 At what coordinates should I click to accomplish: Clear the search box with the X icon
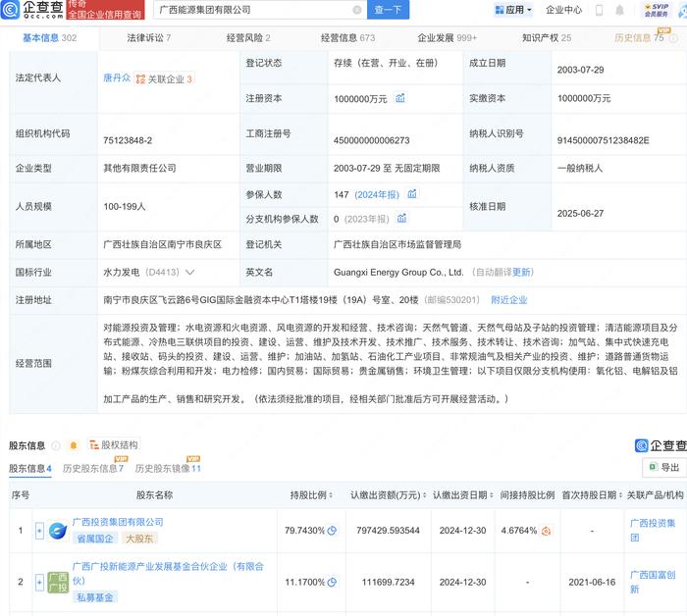click(x=357, y=10)
